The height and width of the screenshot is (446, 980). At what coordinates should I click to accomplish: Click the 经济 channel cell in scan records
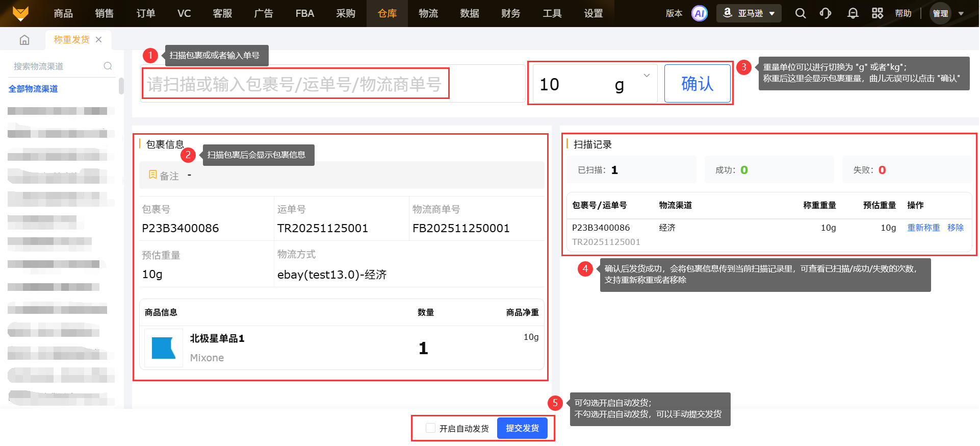(x=667, y=228)
